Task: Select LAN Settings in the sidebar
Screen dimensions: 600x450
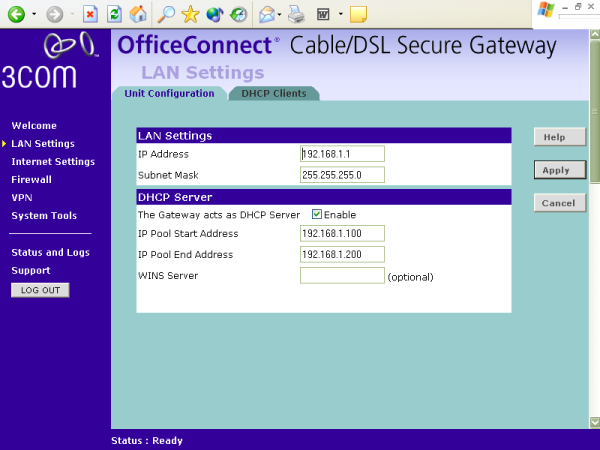Action: point(43,143)
